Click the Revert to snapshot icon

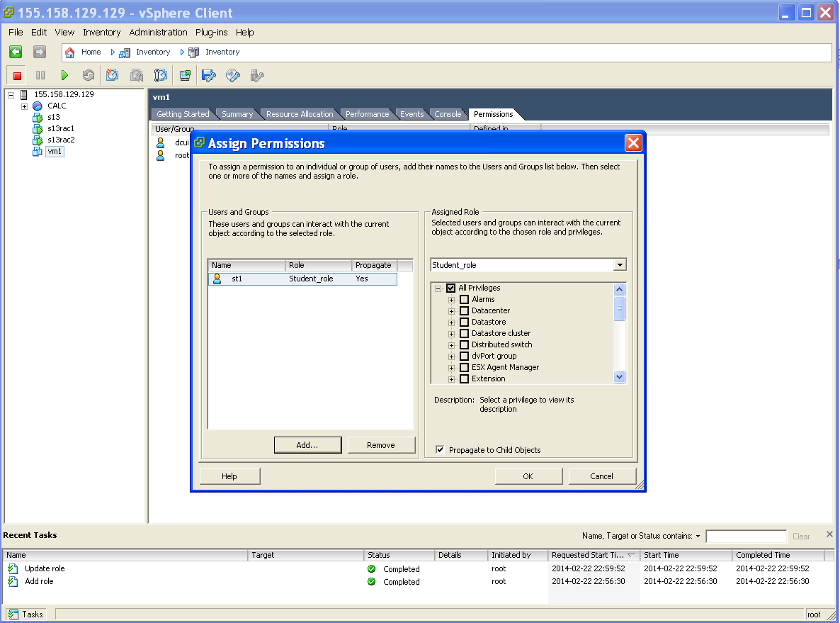click(x=137, y=75)
